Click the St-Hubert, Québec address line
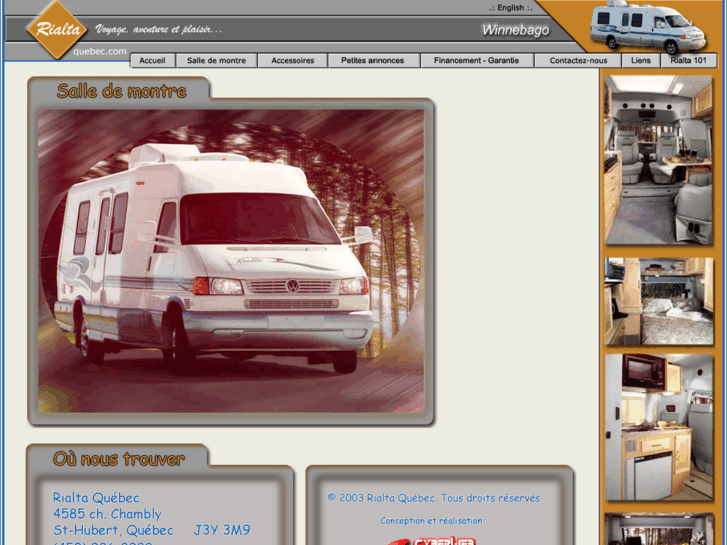727x545 pixels. [113, 530]
